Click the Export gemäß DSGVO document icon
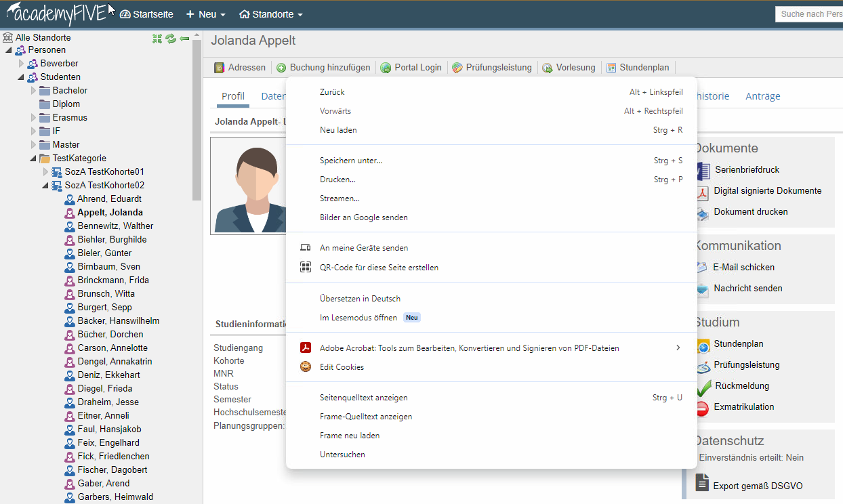Screen dimensions: 843x504 [x=703, y=483]
